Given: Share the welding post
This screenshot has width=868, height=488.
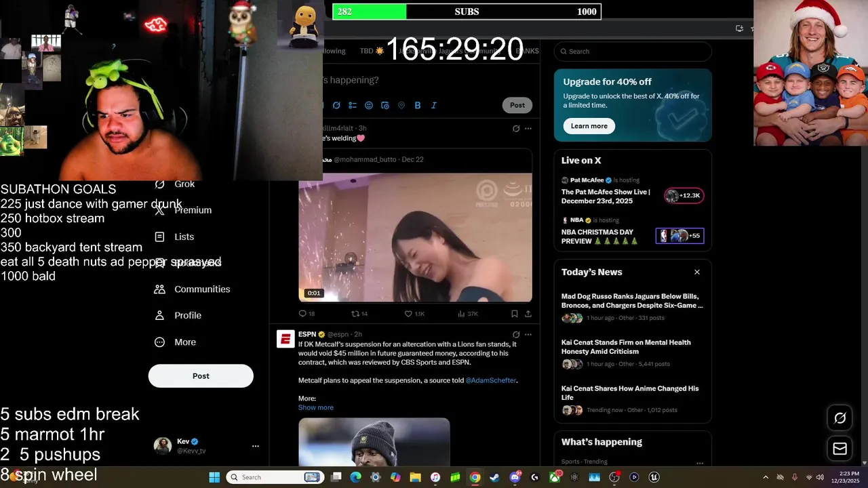Looking at the screenshot, I should [528, 314].
